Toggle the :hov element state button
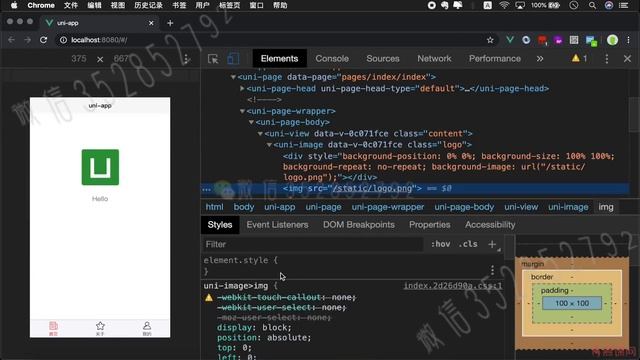The image size is (640, 360). point(440,244)
